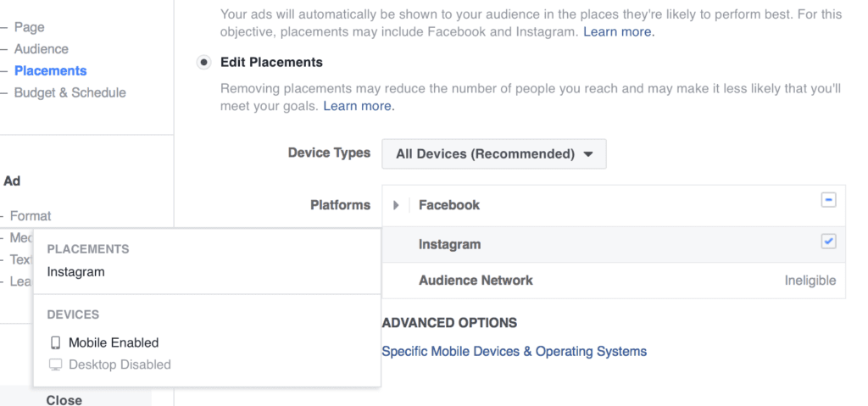
Task: Select Placements in the sidebar
Action: pos(50,71)
